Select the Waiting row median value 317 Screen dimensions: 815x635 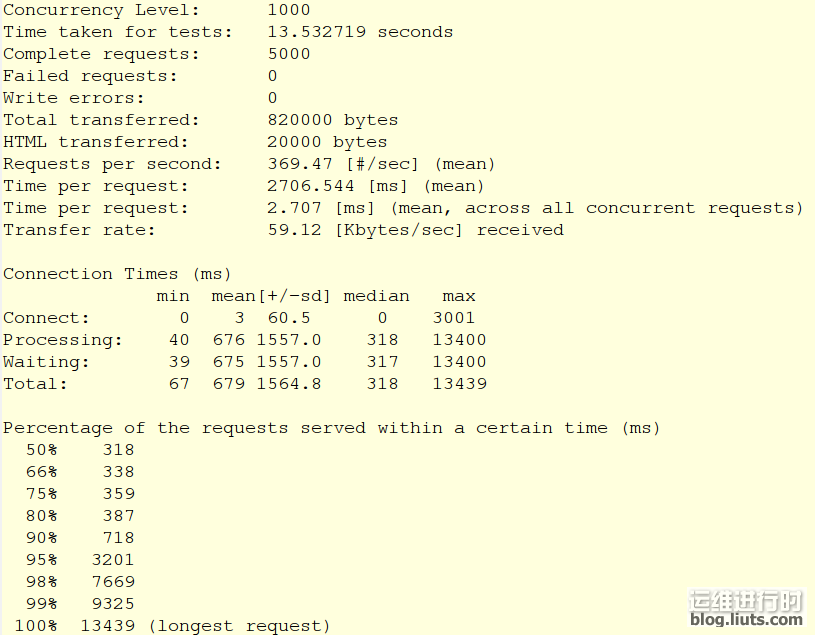382,362
